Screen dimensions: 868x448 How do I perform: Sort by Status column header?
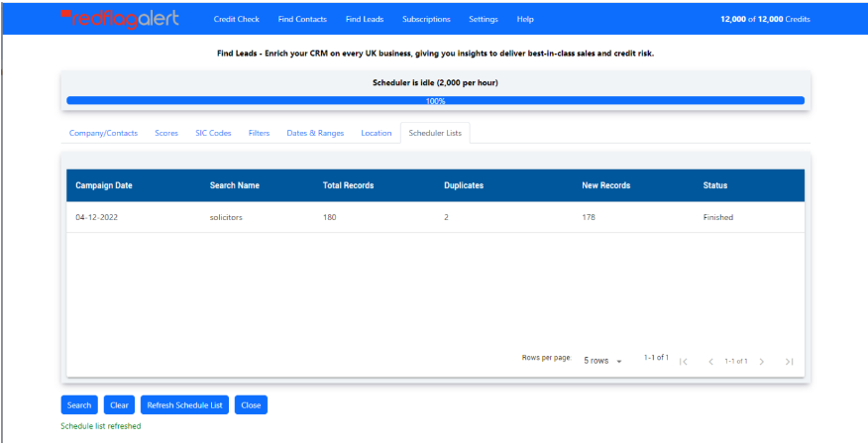coord(715,186)
